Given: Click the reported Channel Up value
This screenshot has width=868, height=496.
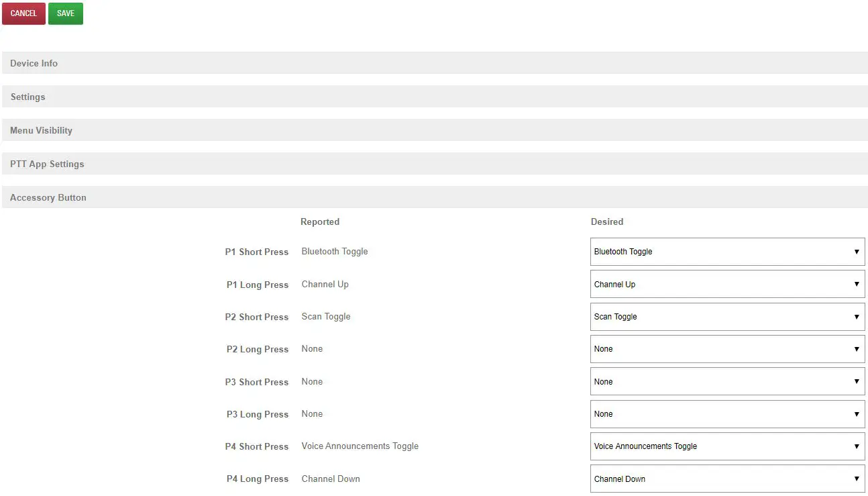Looking at the screenshot, I should 325,285.
